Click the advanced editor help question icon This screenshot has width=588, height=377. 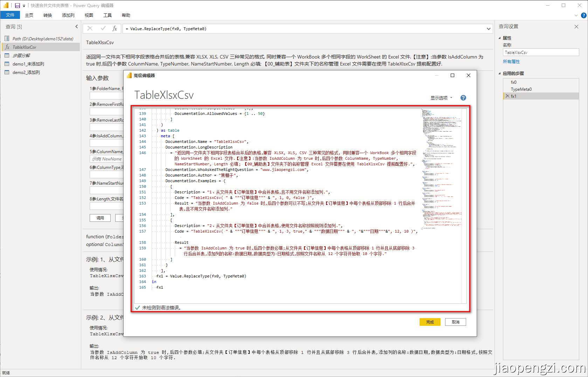click(463, 98)
